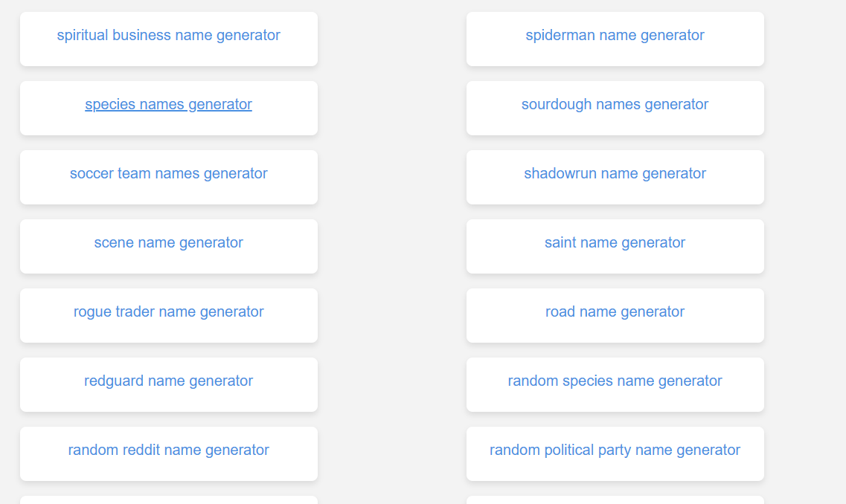Select the sourdough names generator
The image size is (846, 504).
615,104
